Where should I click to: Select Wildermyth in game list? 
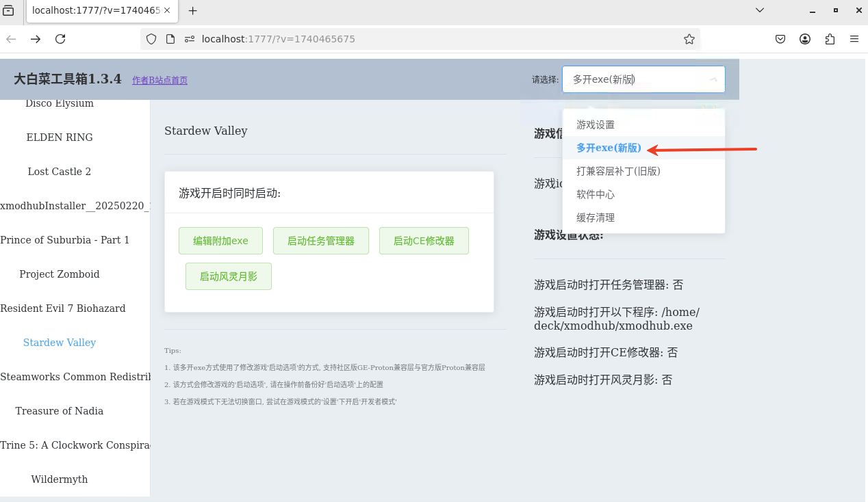coord(60,479)
